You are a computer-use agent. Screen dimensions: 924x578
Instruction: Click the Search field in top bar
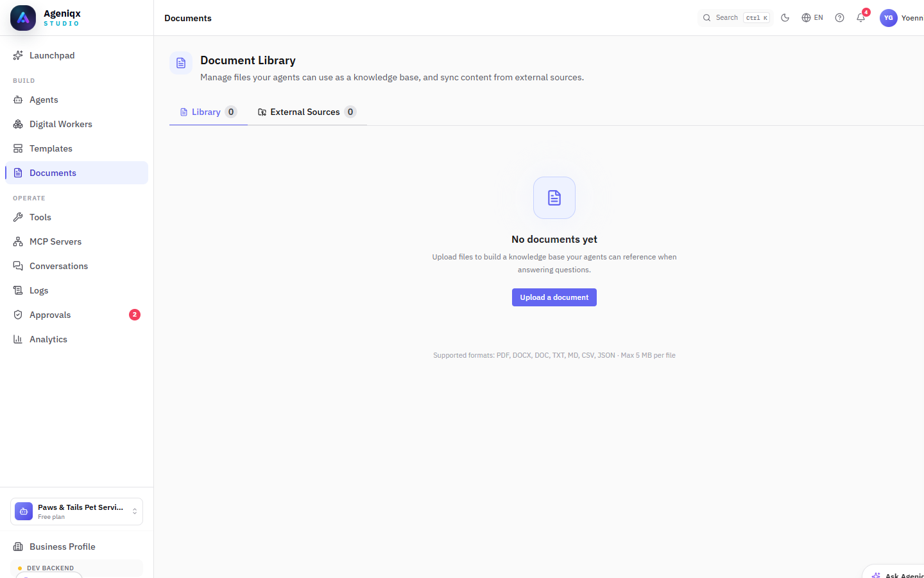pyautogui.click(x=735, y=18)
